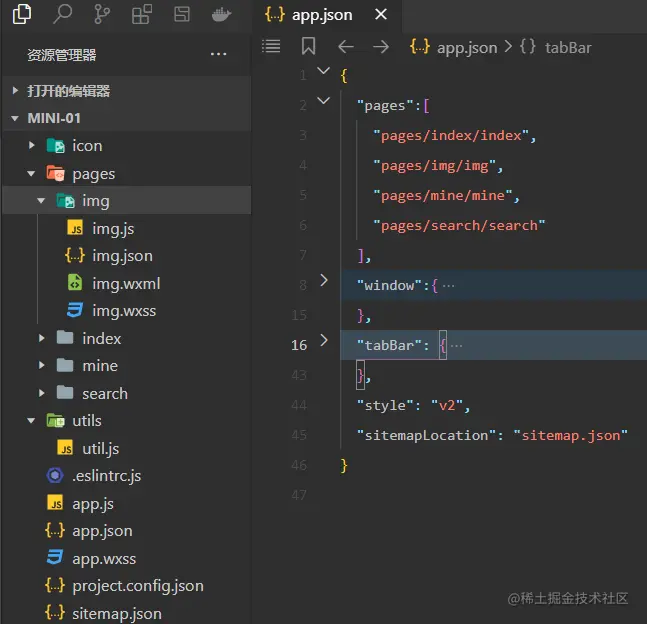Click the "v2" value on line 44

click(x=447, y=405)
